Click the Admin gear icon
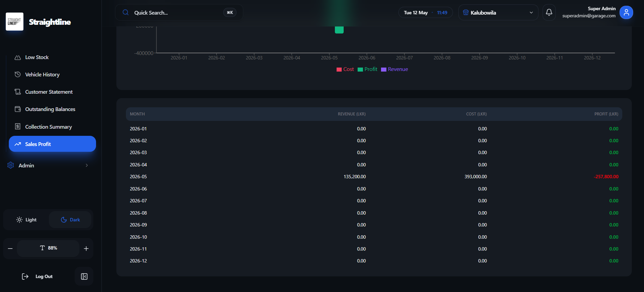Screen dimensions: 644x292 11,165
